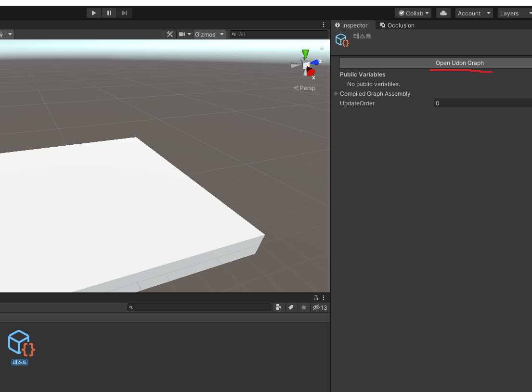Click the UpdateOrder value field

click(x=483, y=103)
